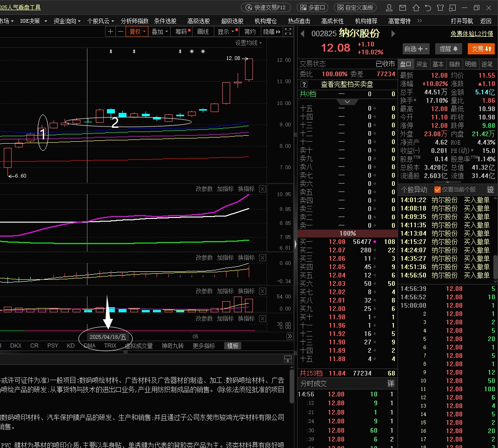Click 查看完整档买卖盘 link
The image size is (498, 448).
[347, 85]
